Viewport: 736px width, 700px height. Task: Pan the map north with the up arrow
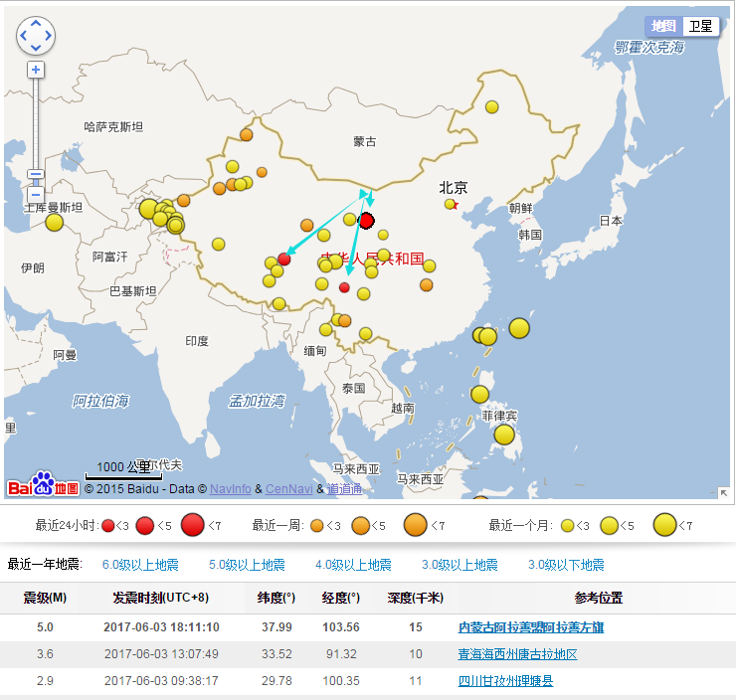(36, 23)
